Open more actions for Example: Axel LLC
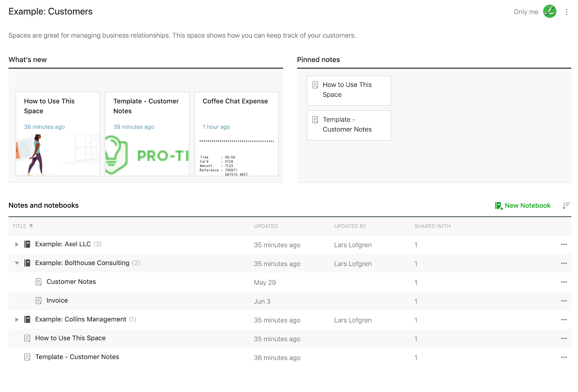 click(x=564, y=244)
